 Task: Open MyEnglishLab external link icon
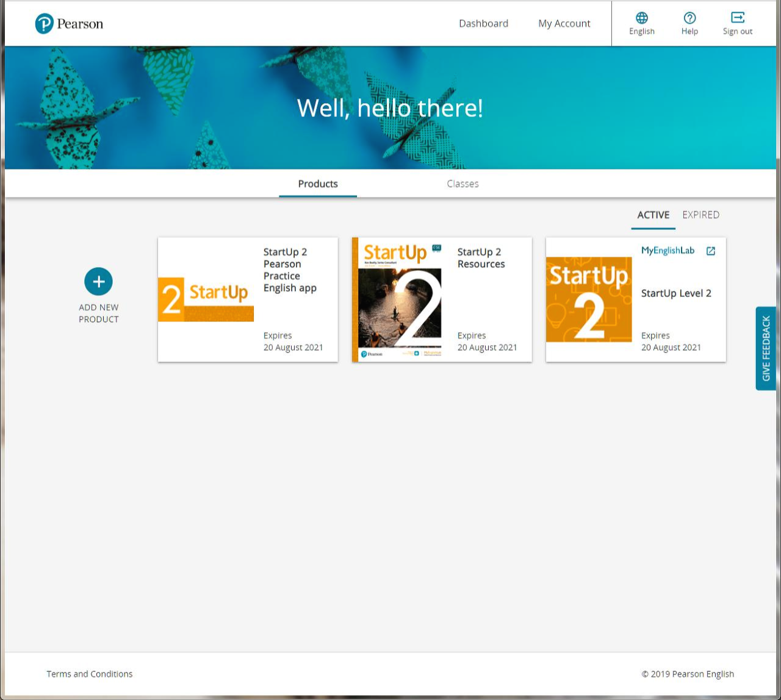[x=711, y=251]
